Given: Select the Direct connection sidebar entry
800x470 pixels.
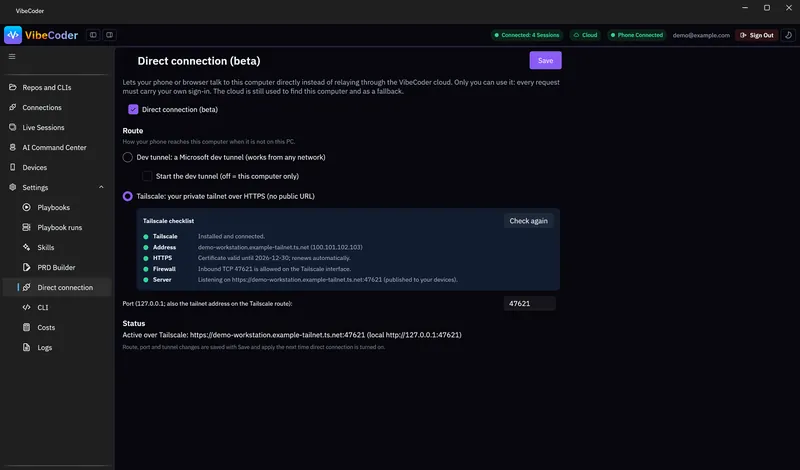Looking at the screenshot, I should tap(57, 287).
